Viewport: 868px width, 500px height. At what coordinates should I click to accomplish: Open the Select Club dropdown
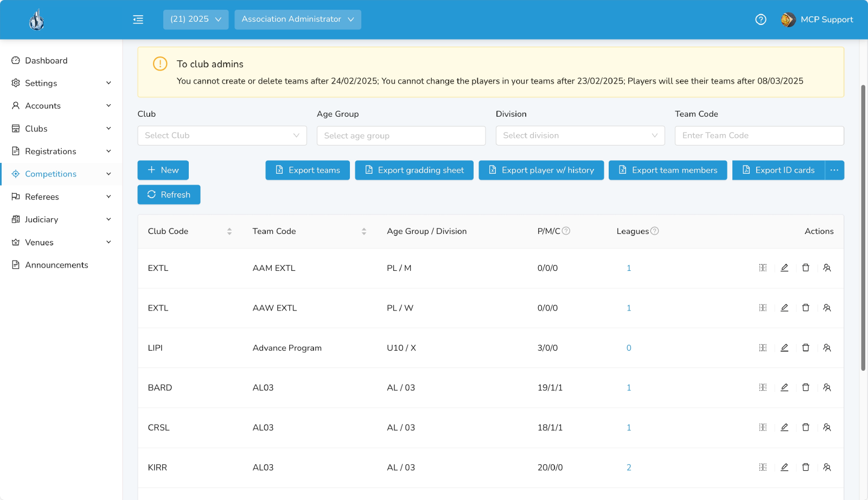coord(222,136)
